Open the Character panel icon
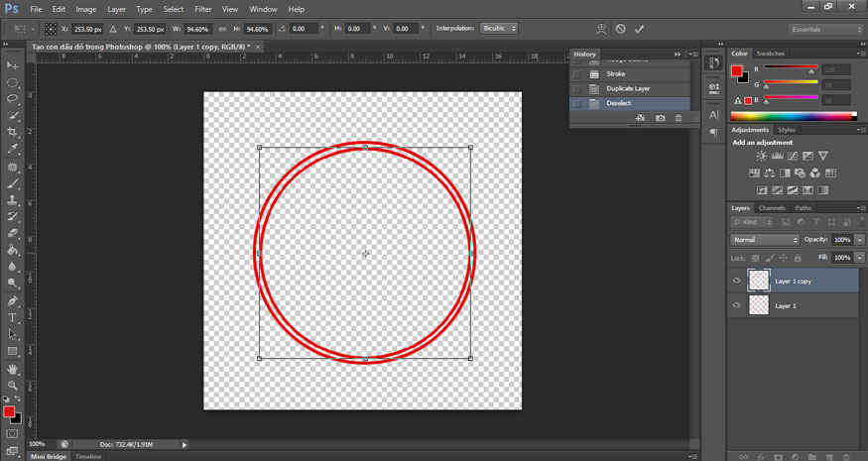The height and width of the screenshot is (461, 868). click(713, 115)
